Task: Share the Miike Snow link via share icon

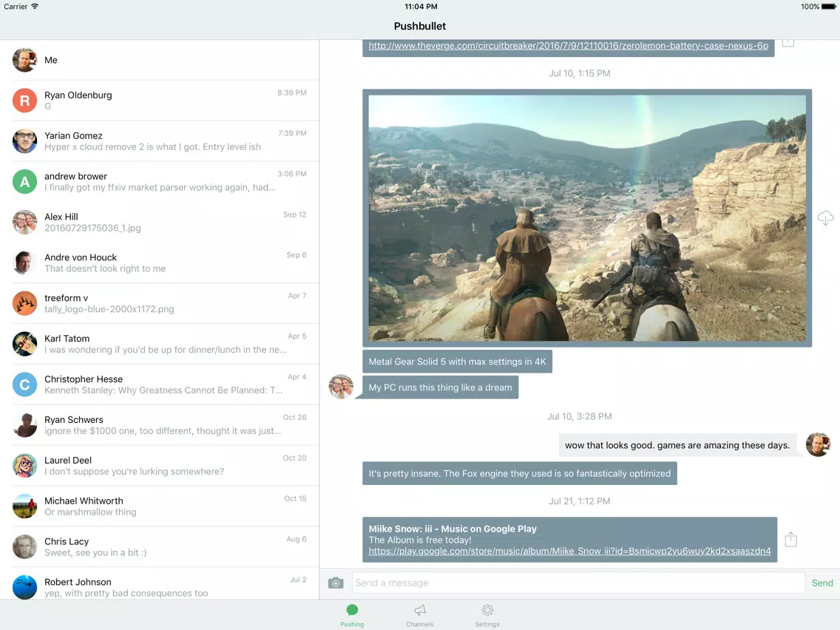Action: 790,539
